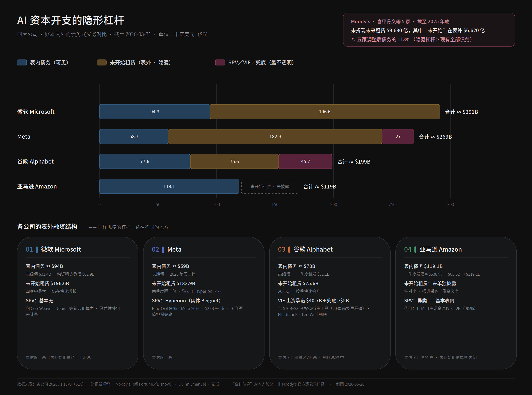Click card heading 03 谷歌 Alphabet
The image size is (532, 395).
(x=305, y=249)
